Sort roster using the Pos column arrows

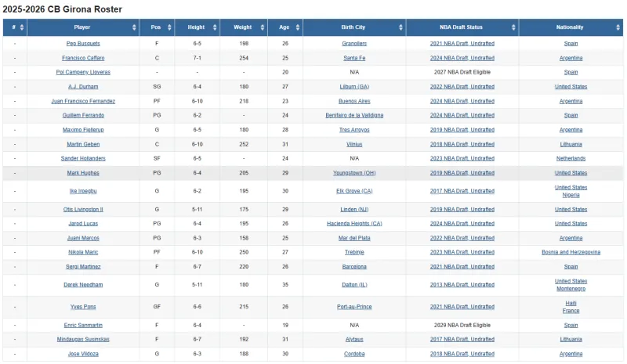click(171, 27)
